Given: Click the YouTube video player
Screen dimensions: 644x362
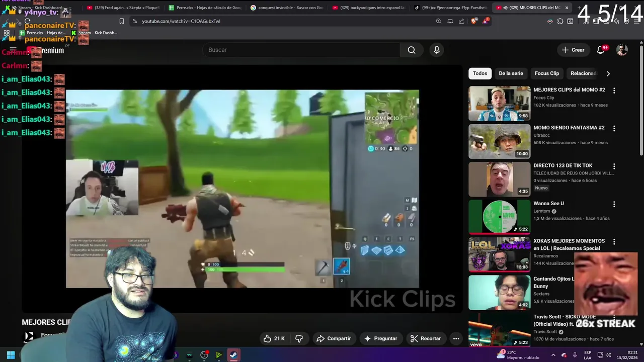Looking at the screenshot, I should point(242,189).
